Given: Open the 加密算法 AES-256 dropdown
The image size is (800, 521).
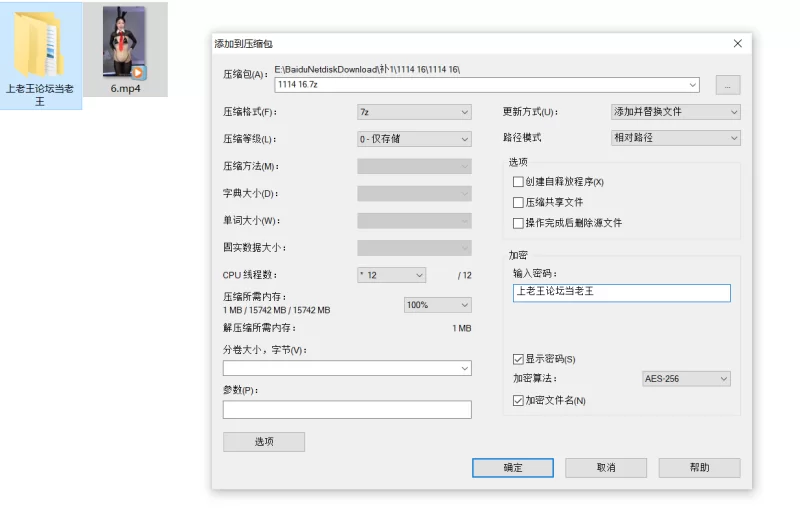Looking at the screenshot, I should pyautogui.click(x=686, y=379).
